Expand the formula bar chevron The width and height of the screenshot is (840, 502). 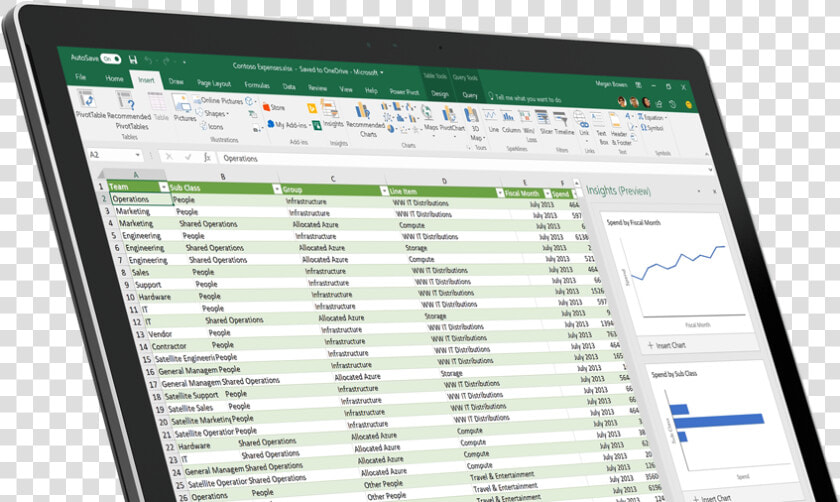[x=710, y=170]
